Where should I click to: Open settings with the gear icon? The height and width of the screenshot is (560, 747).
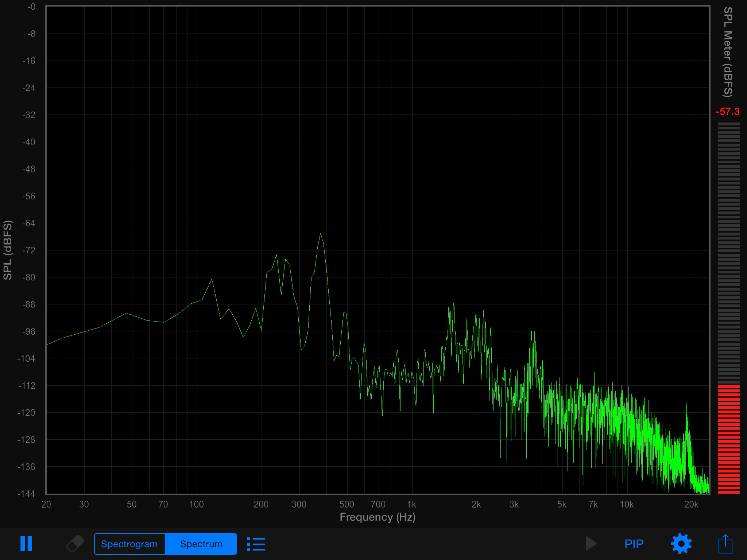tap(681, 544)
